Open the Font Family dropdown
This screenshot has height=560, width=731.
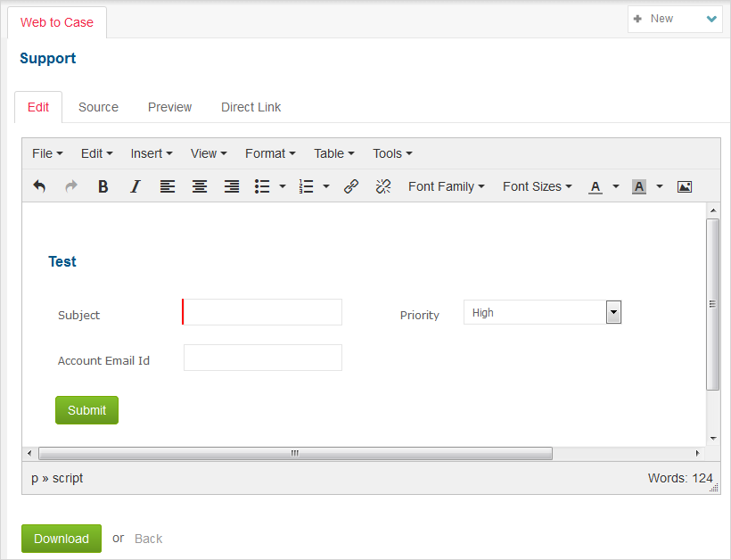[x=447, y=186]
